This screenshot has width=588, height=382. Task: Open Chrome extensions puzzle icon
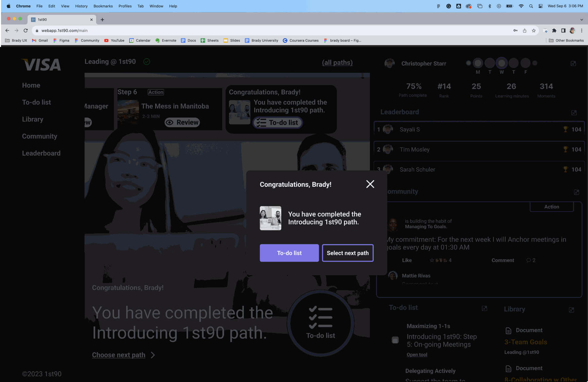554,31
